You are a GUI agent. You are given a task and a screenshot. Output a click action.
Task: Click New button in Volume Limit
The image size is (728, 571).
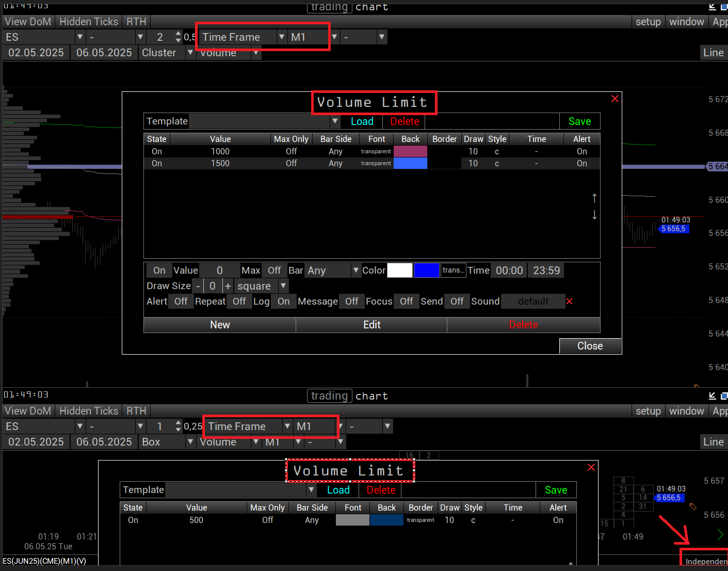(220, 325)
